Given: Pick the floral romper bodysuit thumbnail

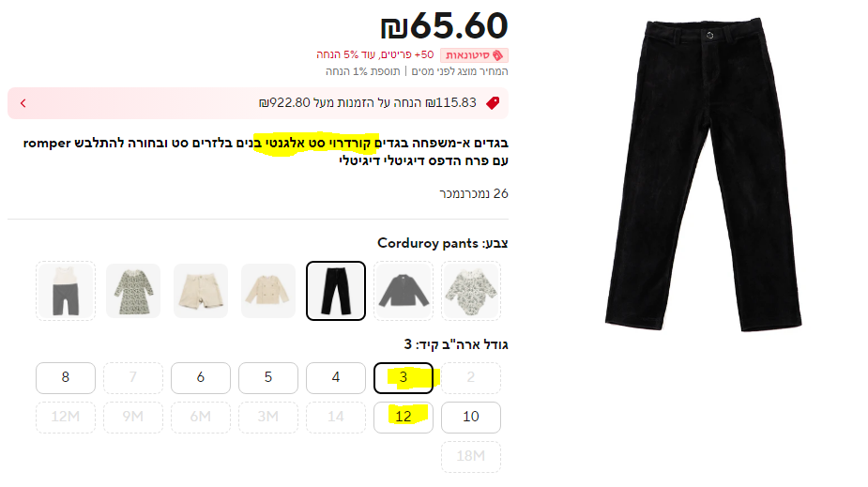Looking at the screenshot, I should [471, 291].
